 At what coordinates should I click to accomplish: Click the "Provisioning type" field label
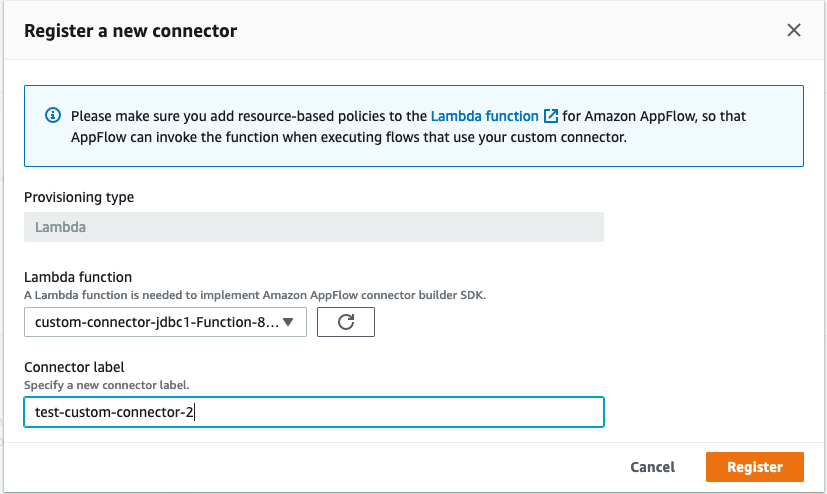tap(79, 197)
